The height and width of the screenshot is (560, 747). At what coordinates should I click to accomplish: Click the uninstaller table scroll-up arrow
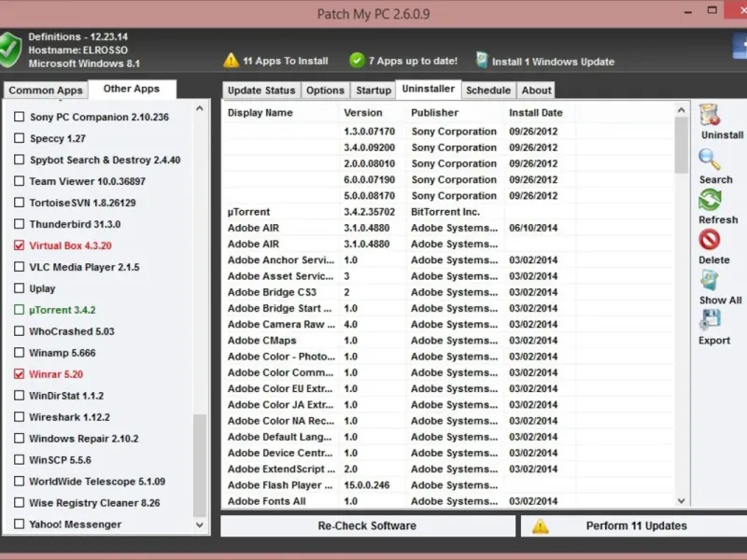tap(682, 110)
